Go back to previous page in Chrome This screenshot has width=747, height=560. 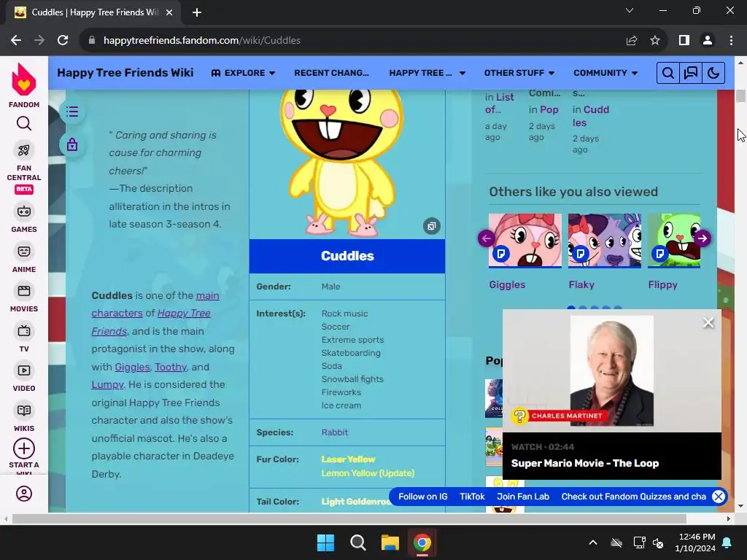tap(16, 41)
